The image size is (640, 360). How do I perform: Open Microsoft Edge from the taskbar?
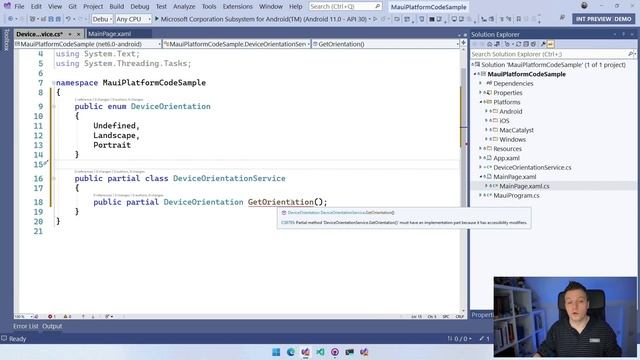(x=291, y=352)
